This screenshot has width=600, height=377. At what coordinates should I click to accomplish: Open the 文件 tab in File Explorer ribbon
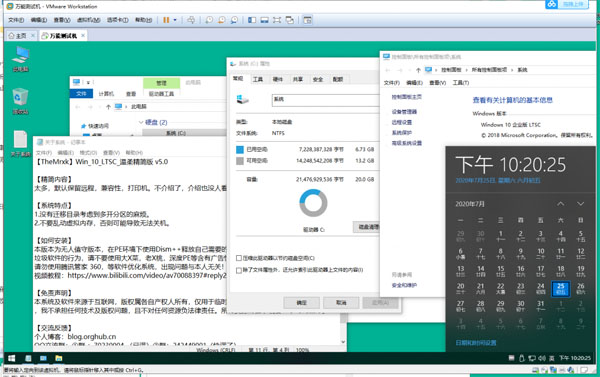click(81, 93)
